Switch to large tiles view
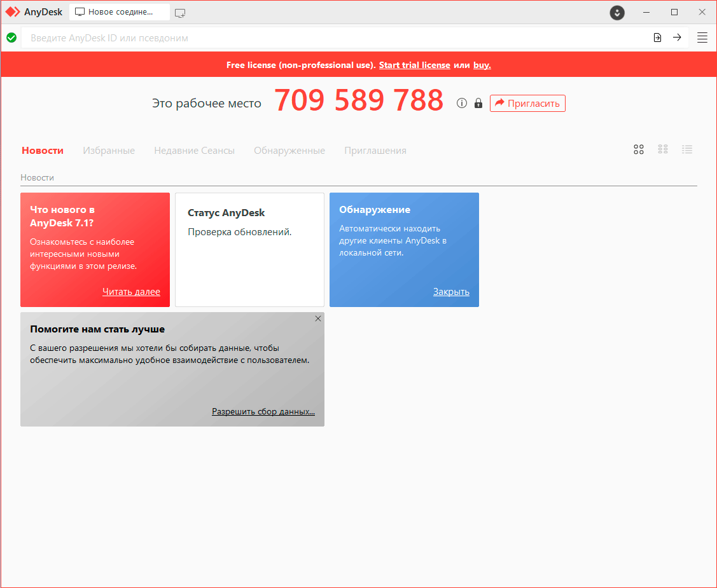This screenshot has height=588, width=717. 638,149
